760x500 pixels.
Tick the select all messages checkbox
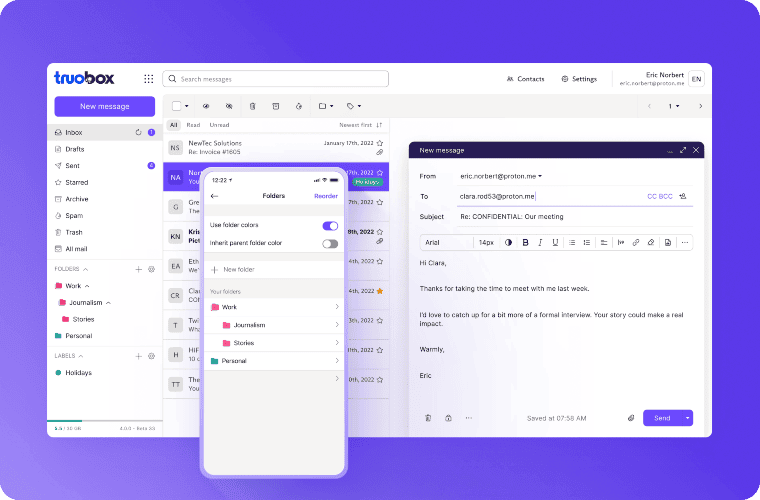(x=176, y=105)
